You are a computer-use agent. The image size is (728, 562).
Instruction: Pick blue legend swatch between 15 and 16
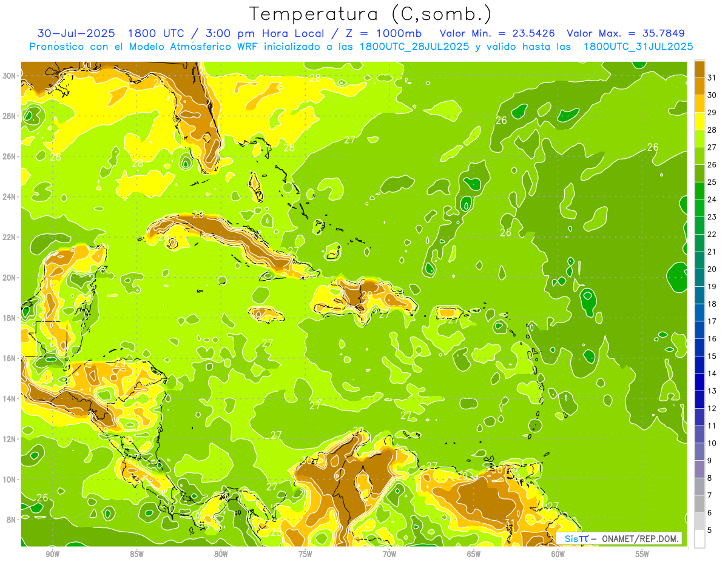click(699, 347)
